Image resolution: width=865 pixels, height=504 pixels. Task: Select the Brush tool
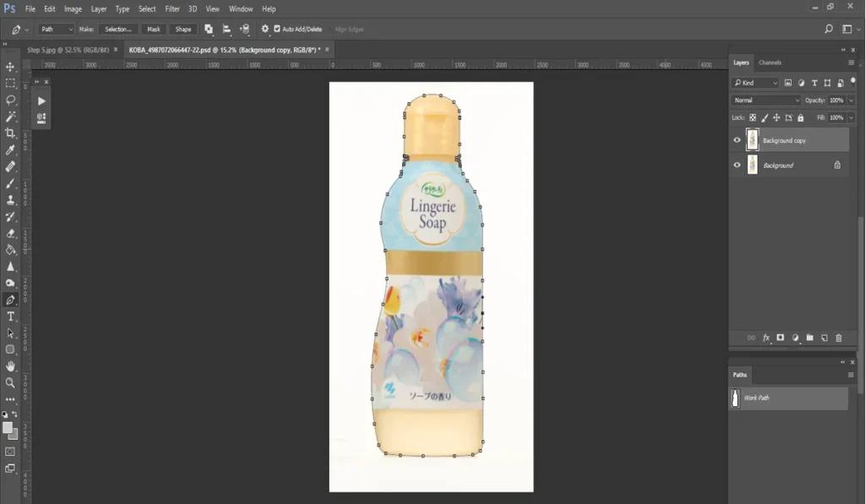point(10,183)
